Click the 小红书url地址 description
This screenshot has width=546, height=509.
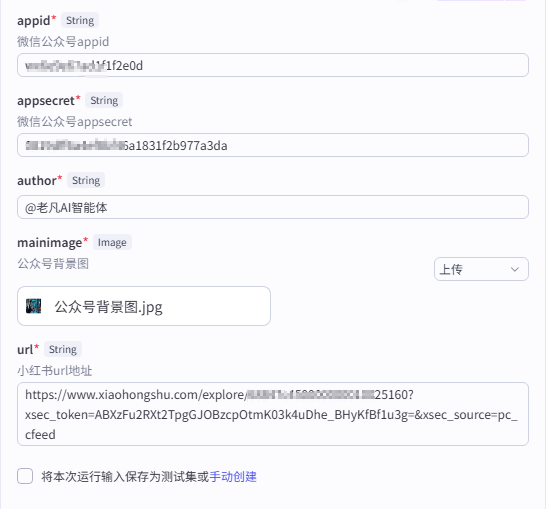[55, 370]
